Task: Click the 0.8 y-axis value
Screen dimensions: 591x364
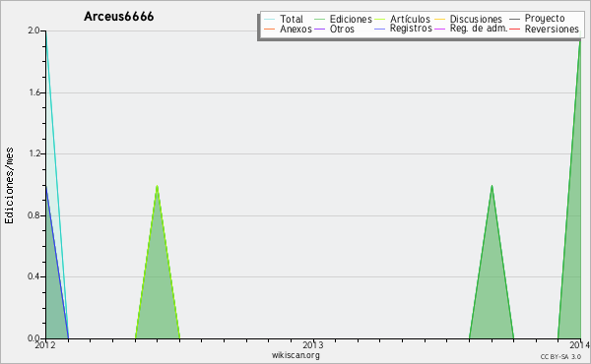Action: 33,215
